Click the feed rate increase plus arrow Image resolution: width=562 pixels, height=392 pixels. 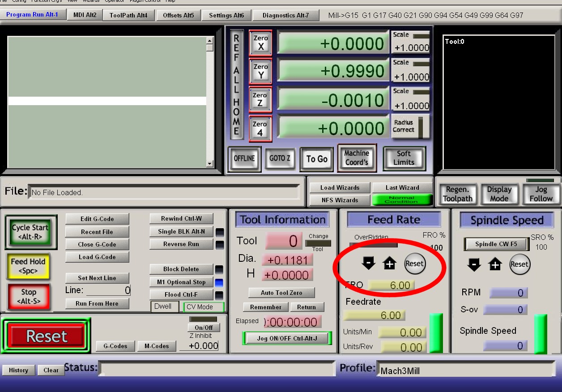(x=390, y=264)
